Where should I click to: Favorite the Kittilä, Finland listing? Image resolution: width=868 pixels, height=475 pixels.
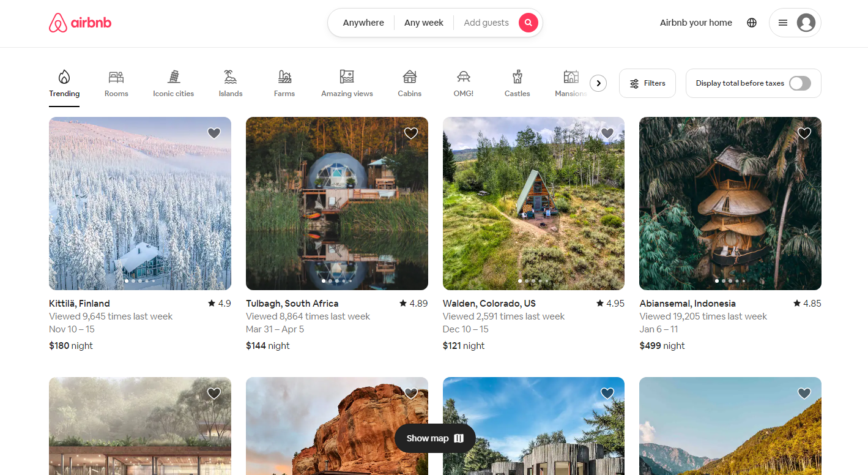click(x=214, y=133)
